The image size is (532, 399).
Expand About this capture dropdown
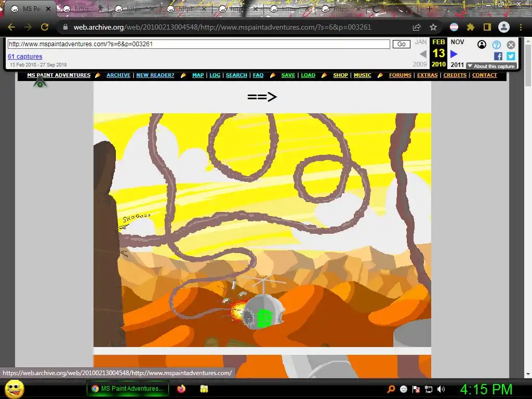[x=491, y=66]
